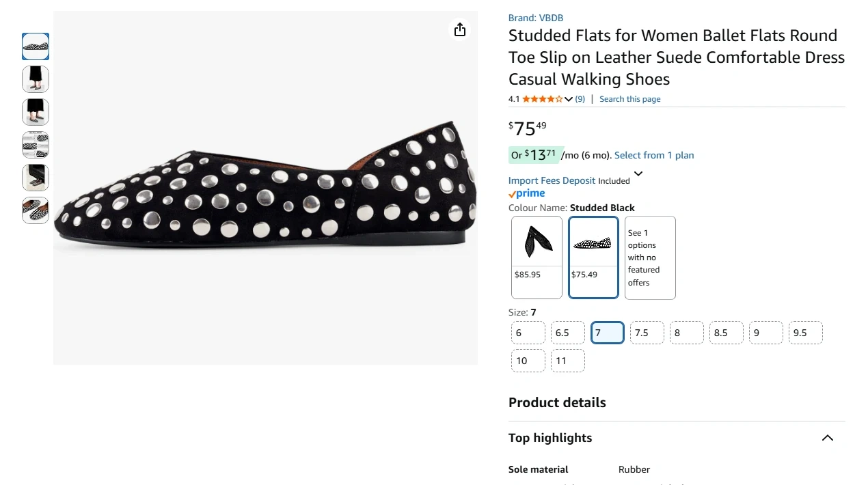This screenshot has height=485, width=868.
Task: Open options with no featured offers
Action: tap(650, 258)
